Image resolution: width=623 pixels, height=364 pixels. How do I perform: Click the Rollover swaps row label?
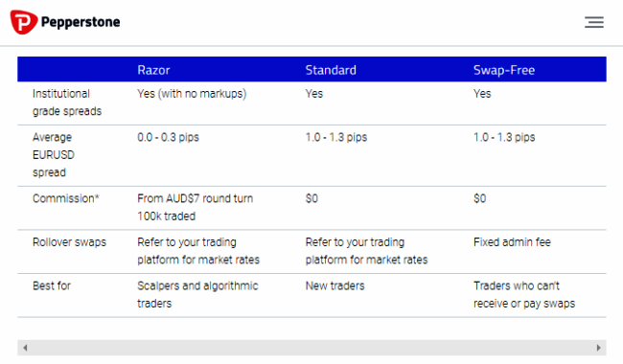point(70,242)
